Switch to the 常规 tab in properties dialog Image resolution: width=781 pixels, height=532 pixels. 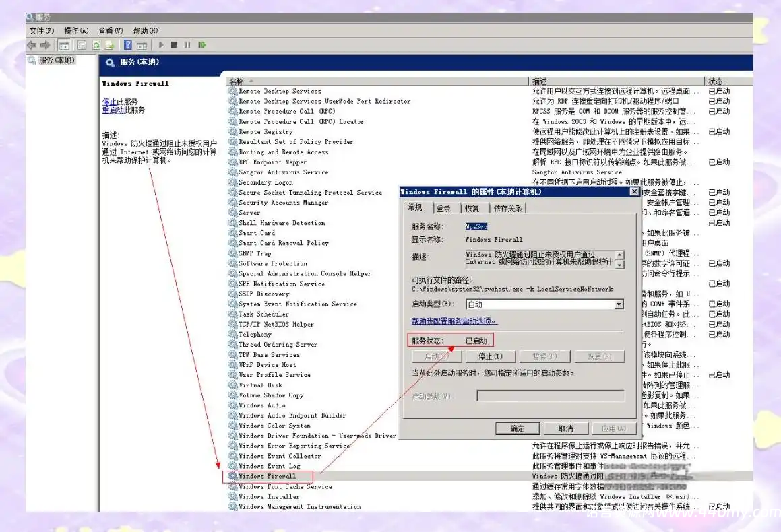click(x=415, y=207)
